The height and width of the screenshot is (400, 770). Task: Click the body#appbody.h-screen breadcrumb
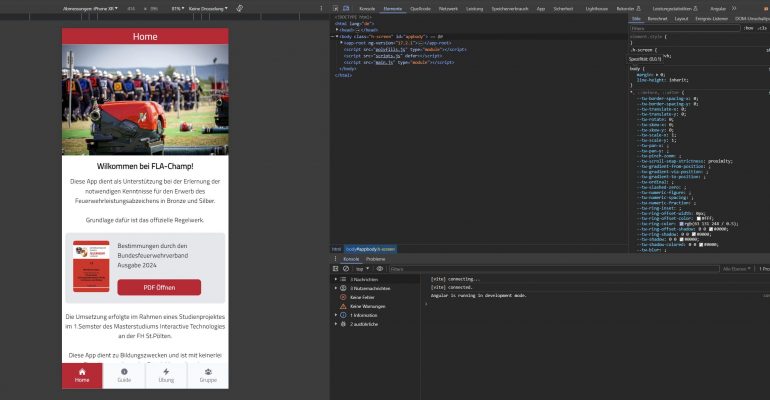pyautogui.click(x=370, y=249)
